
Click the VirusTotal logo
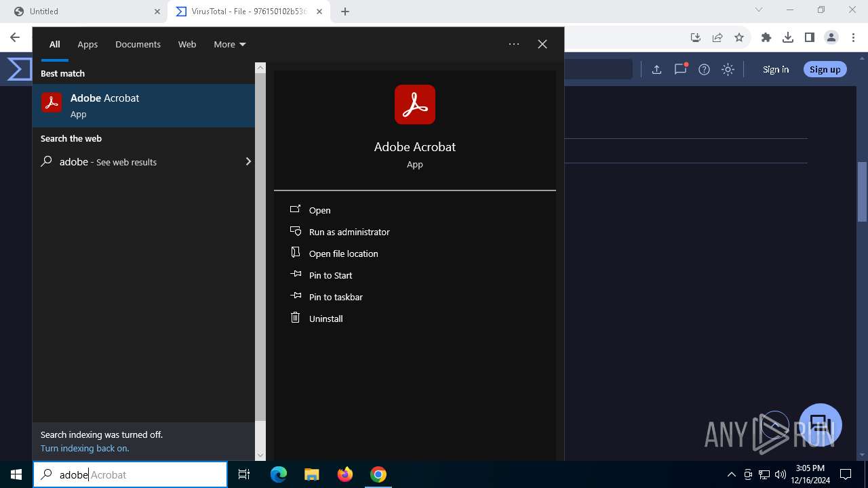(x=19, y=69)
